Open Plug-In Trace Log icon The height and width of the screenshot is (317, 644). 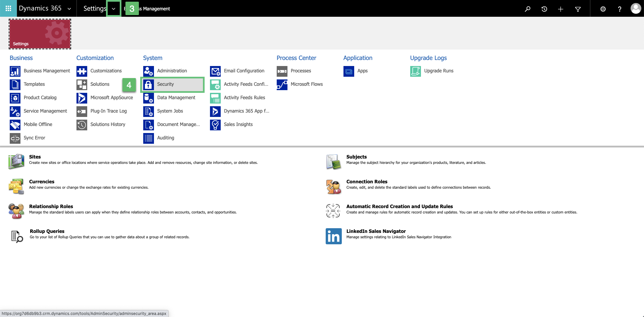82,112
